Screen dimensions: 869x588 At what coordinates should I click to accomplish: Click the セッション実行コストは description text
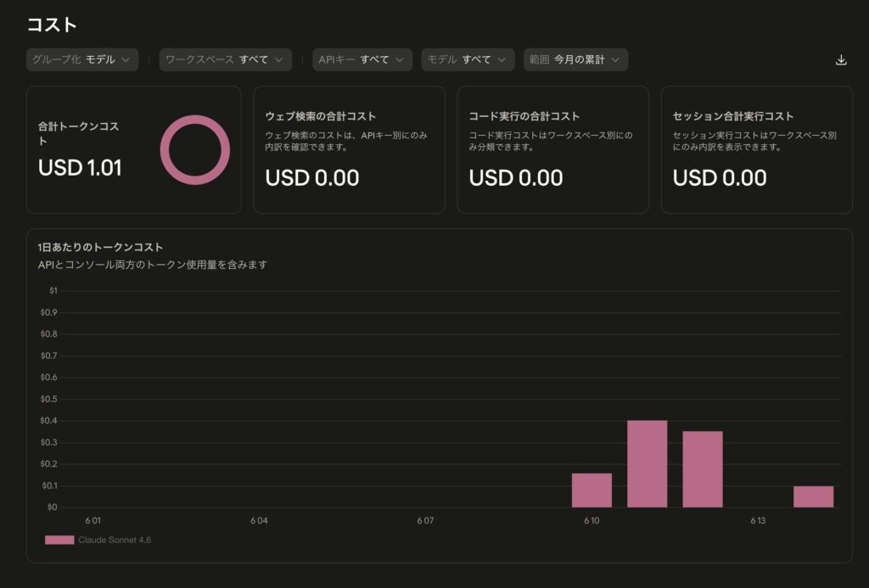click(754, 141)
